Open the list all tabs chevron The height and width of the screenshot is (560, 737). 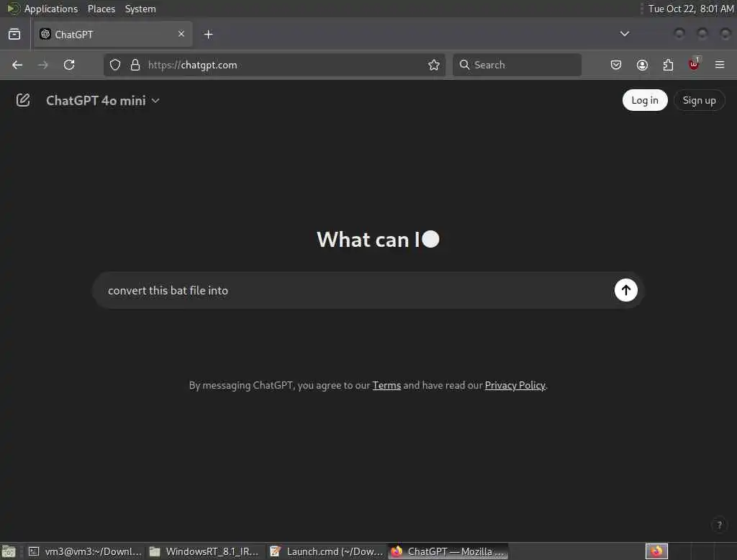[624, 34]
